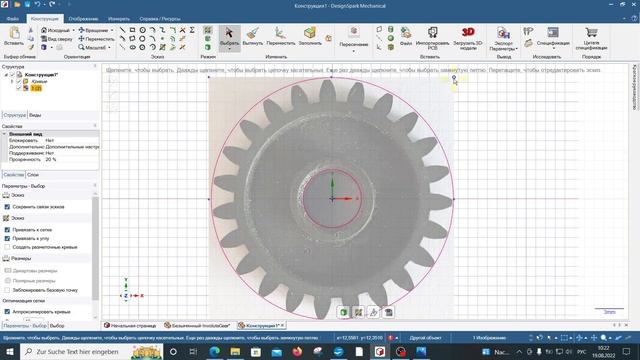Switch to the Отображение ribbon tab
Image resolution: width=640 pixels, height=360 pixels.
(x=83, y=19)
